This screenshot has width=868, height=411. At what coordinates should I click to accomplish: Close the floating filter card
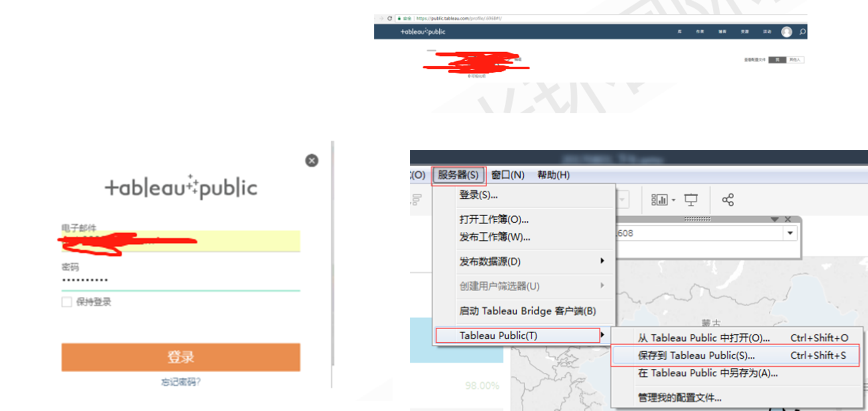click(788, 219)
